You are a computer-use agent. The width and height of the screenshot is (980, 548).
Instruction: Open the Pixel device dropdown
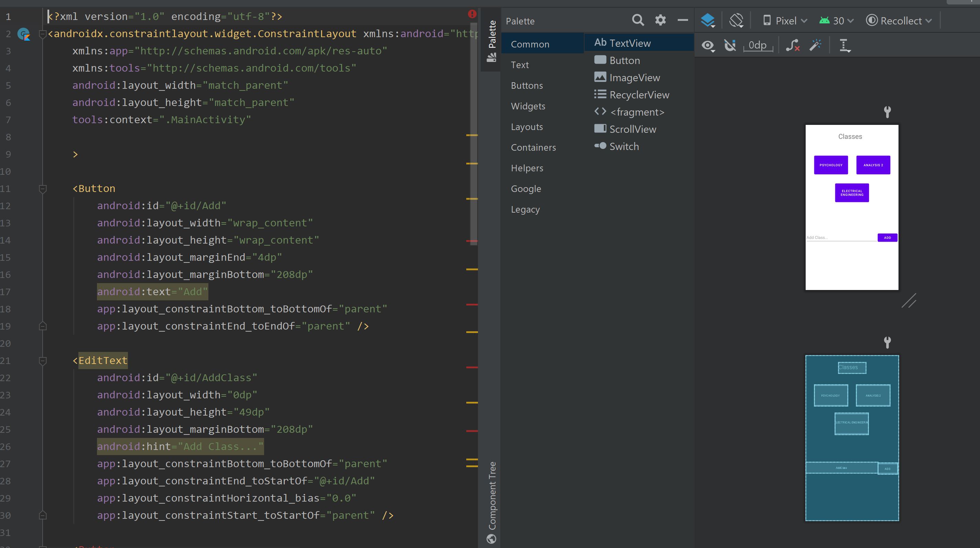pos(785,21)
